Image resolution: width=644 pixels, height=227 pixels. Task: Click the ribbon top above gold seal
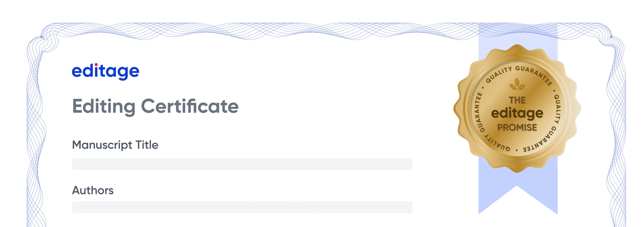coord(518,34)
